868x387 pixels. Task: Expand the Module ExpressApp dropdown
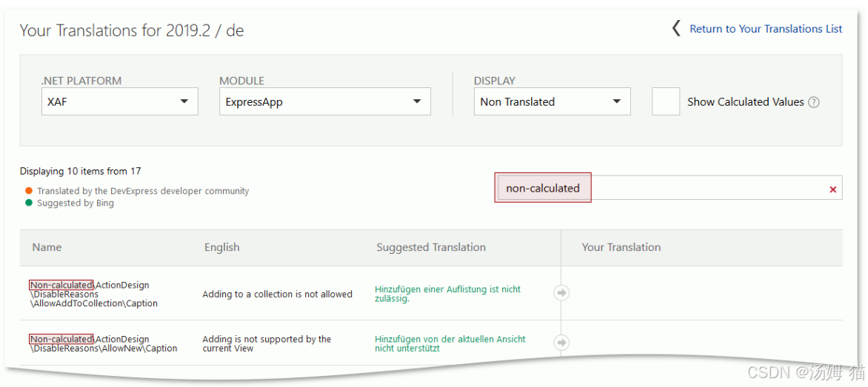pyautogui.click(x=325, y=101)
